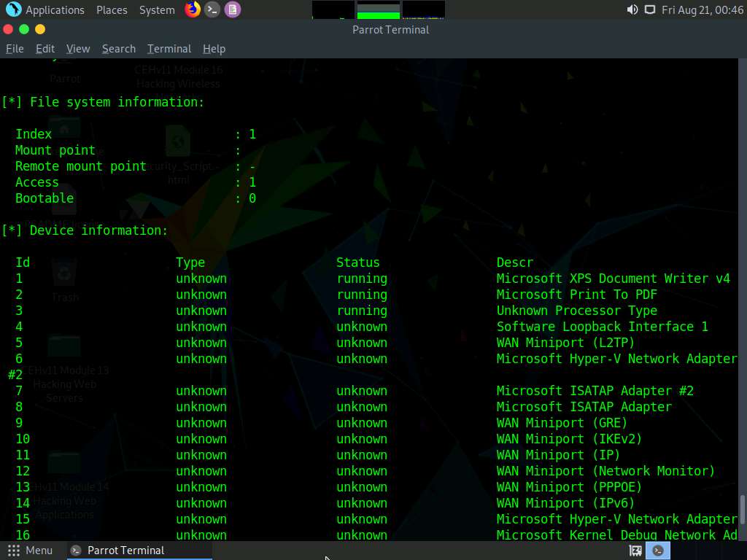Viewport: 747px width, 560px height.
Task: Click 'WAN Miniport (IKEv2)' text
Action: click(x=569, y=439)
